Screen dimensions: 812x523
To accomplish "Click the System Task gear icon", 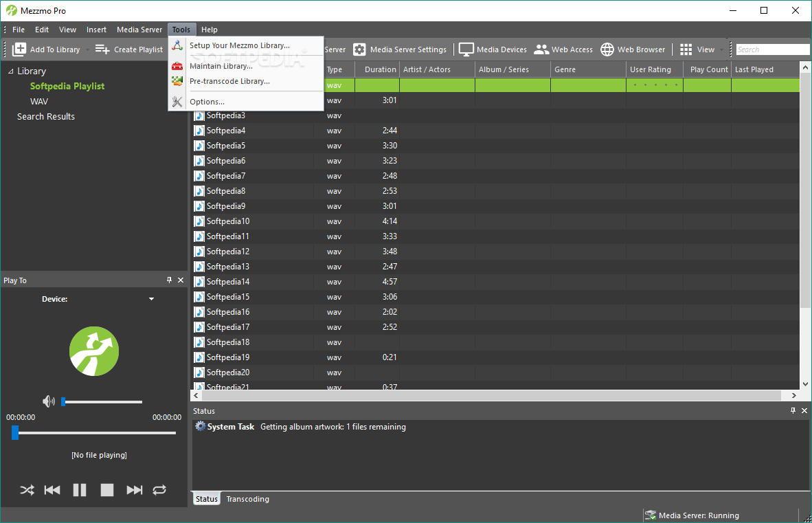I will coord(200,426).
